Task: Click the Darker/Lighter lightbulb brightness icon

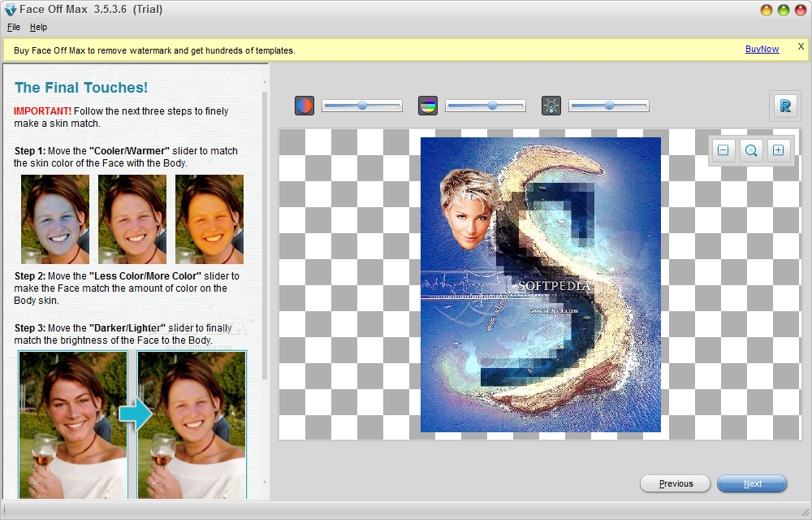Action: point(551,106)
